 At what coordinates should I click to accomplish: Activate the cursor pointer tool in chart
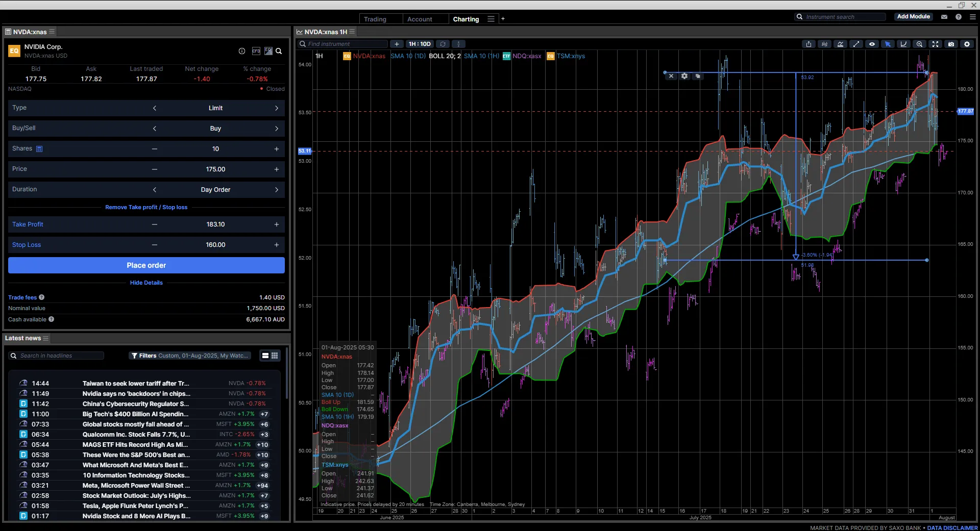tap(888, 44)
